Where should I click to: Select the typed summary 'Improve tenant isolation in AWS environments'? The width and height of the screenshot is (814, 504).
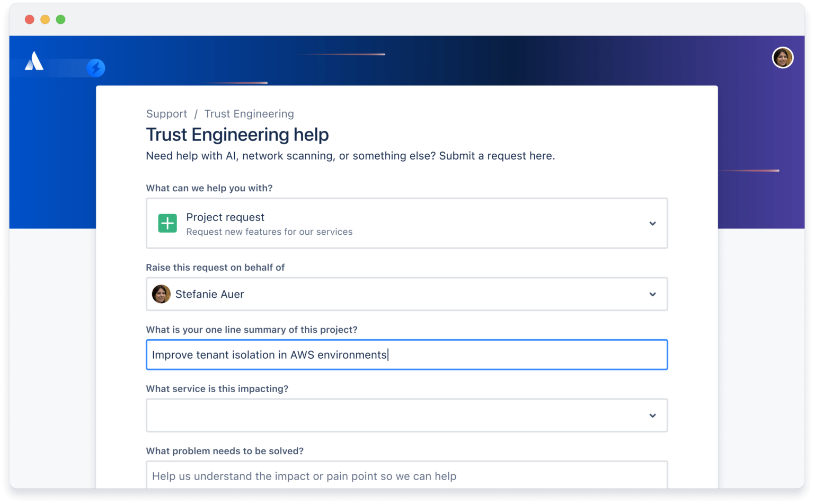(x=270, y=355)
